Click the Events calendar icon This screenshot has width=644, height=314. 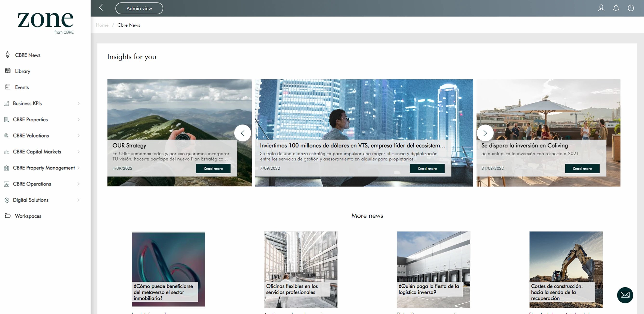coord(8,87)
